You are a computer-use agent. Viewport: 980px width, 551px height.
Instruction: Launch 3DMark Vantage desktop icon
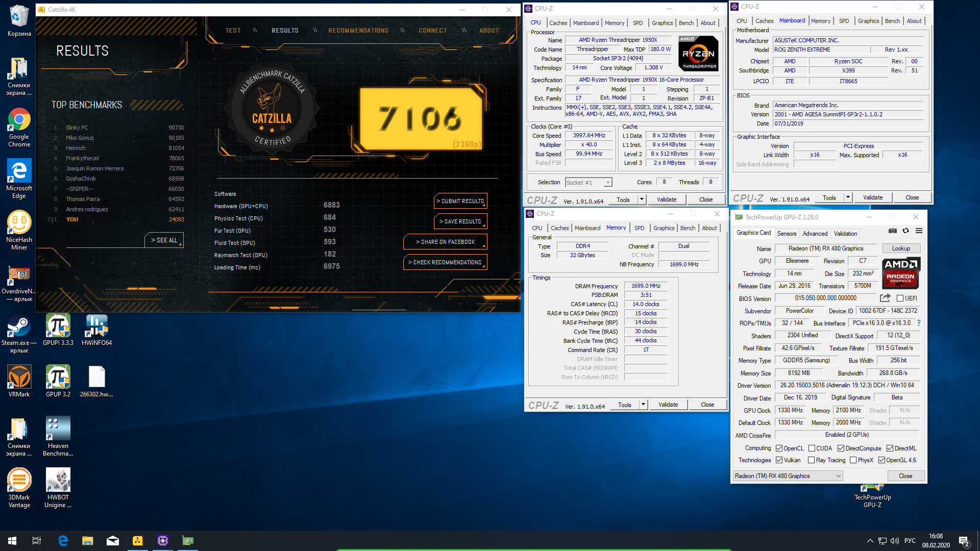19,488
